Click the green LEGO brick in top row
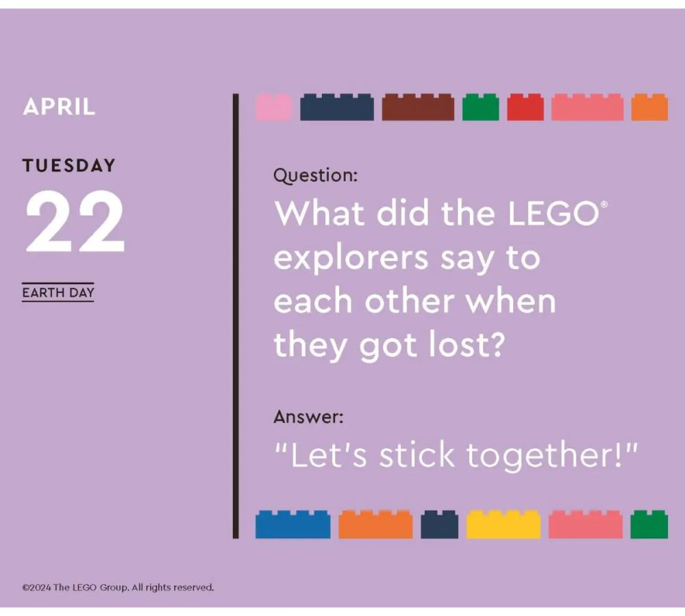685x616 pixels. [481, 107]
